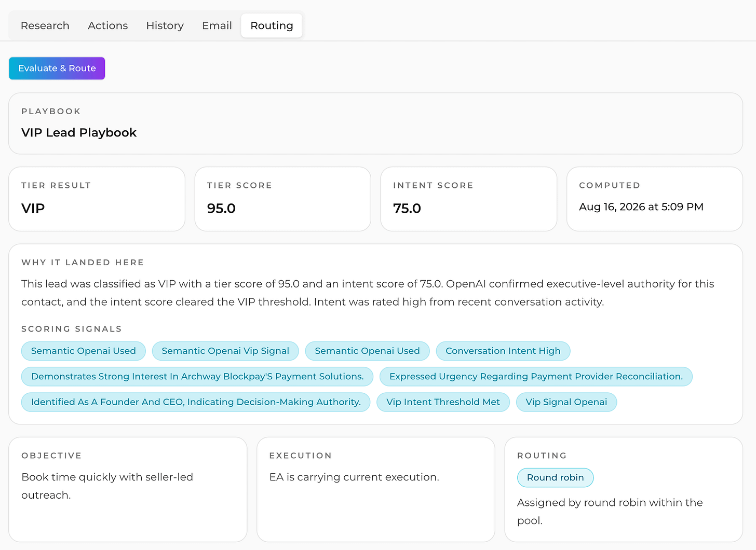
Task: Click the 95.0 tier score value
Action: pos(221,208)
